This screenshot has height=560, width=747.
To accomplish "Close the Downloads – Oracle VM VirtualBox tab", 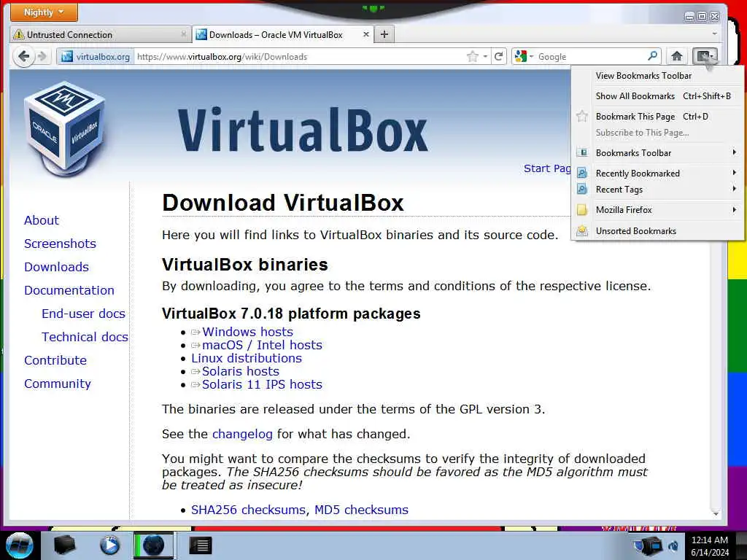I will click(x=366, y=34).
